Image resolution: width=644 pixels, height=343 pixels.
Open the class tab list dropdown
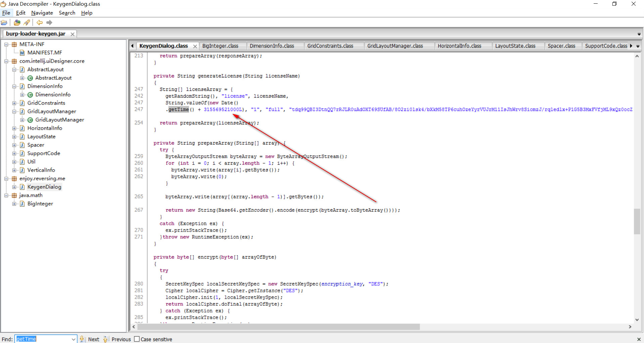click(x=638, y=46)
